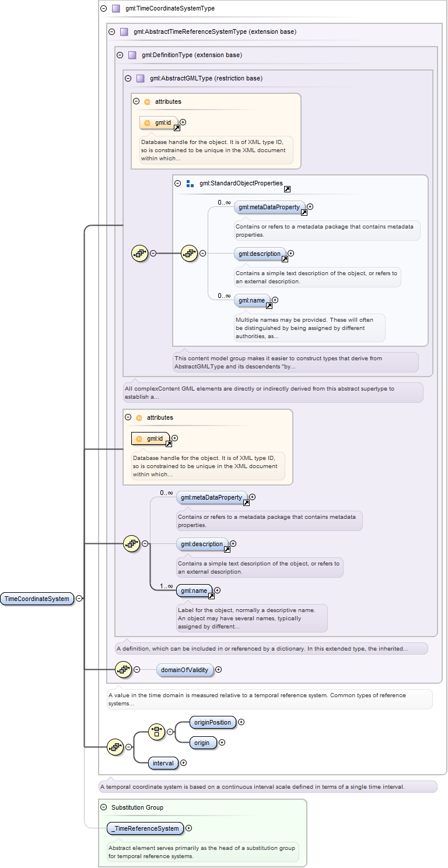Collapse the gml:AbstractTimeReferenceSystemType extension base
This screenshot has height=868, width=448.
click(111, 31)
